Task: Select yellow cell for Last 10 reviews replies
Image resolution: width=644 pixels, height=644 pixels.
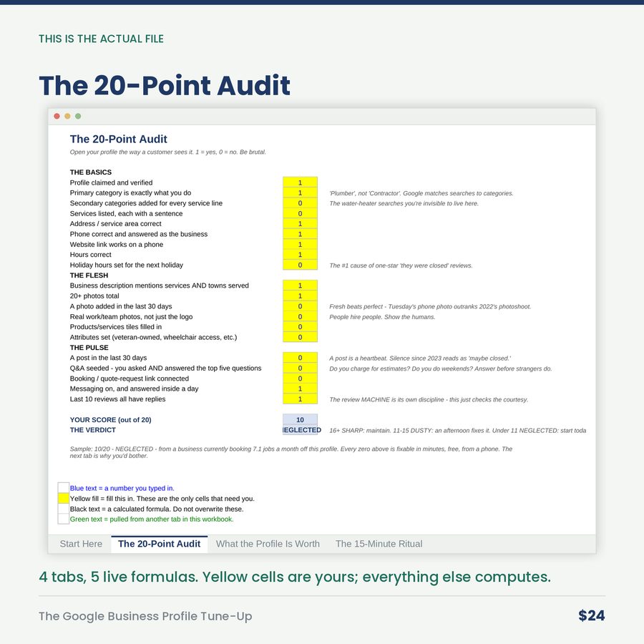Action: (300, 399)
